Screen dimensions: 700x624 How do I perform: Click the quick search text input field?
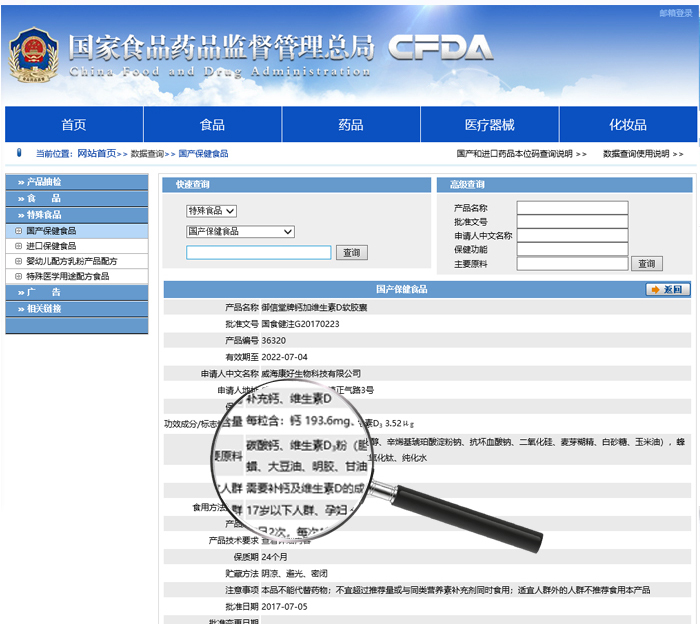coord(258,253)
